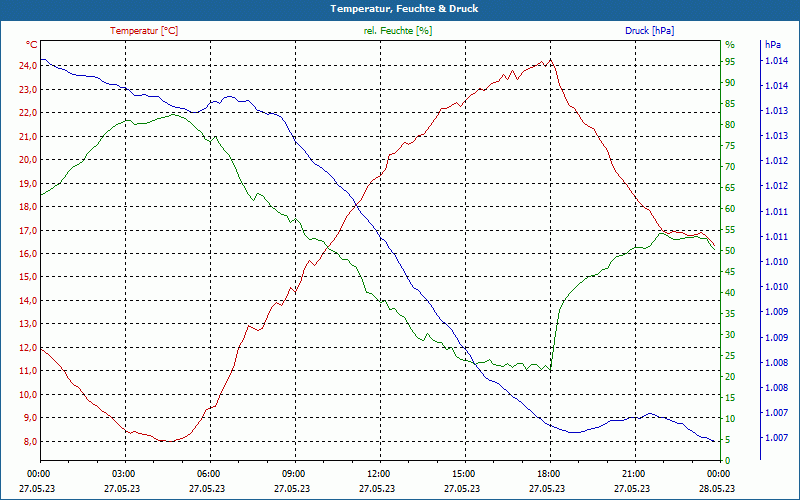
Task: Select the red 'Temperatur [°C]' legend label
Action: point(144,31)
